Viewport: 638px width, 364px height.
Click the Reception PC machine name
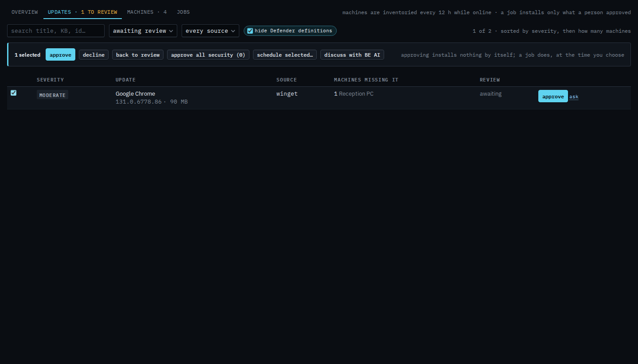[x=356, y=93]
